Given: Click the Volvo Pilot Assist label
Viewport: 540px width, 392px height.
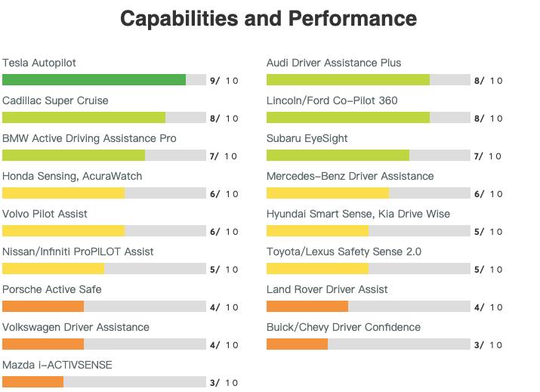Looking at the screenshot, I should point(45,214).
